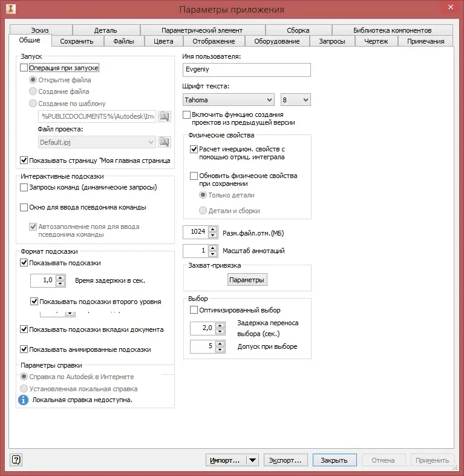Close the Параметры приложения dialog window
Screen dimensions: 464x476
click(451, 7)
